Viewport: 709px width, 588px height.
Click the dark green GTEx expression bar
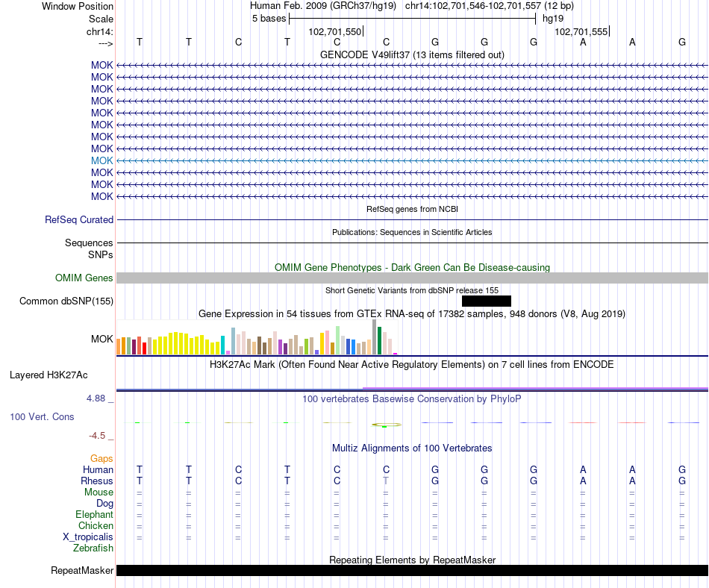click(379, 340)
